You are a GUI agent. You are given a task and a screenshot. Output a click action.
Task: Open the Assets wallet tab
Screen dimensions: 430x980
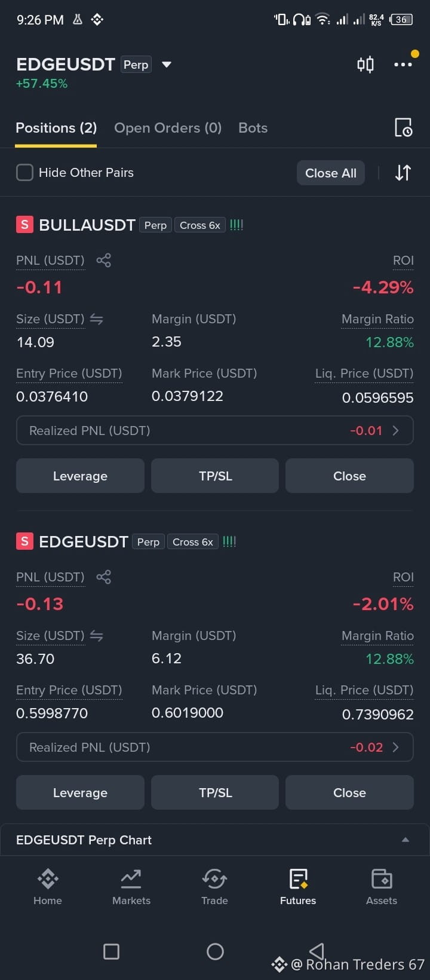382,887
